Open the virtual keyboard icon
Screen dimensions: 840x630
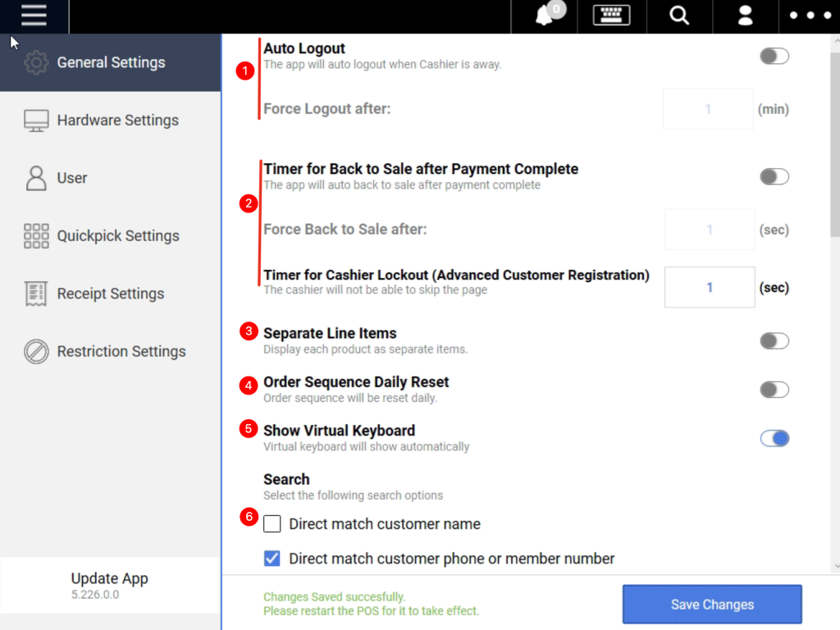click(611, 16)
